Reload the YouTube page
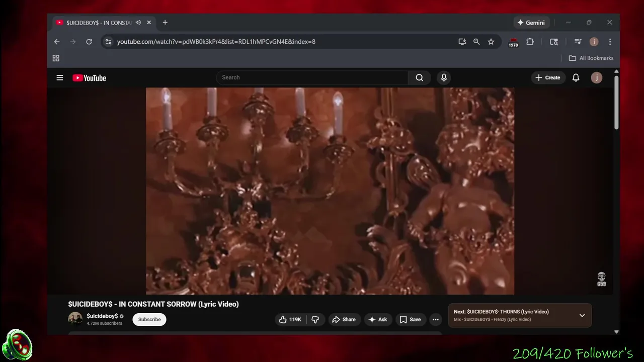This screenshot has height=362, width=644. point(89,42)
